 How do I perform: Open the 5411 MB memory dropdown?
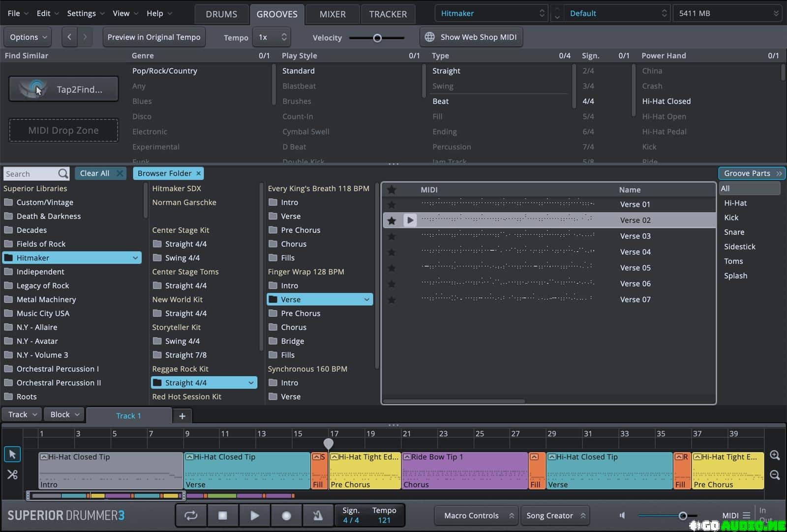[x=728, y=13]
